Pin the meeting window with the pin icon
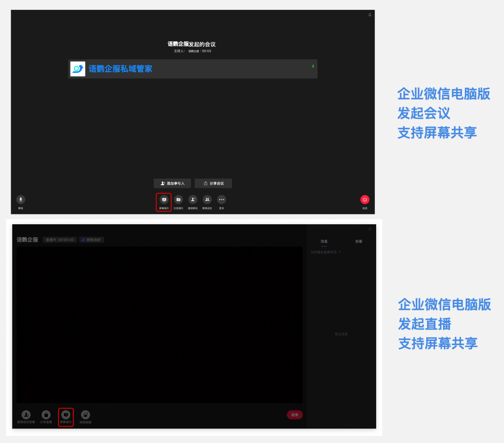The height and width of the screenshot is (443, 504). coord(370,15)
